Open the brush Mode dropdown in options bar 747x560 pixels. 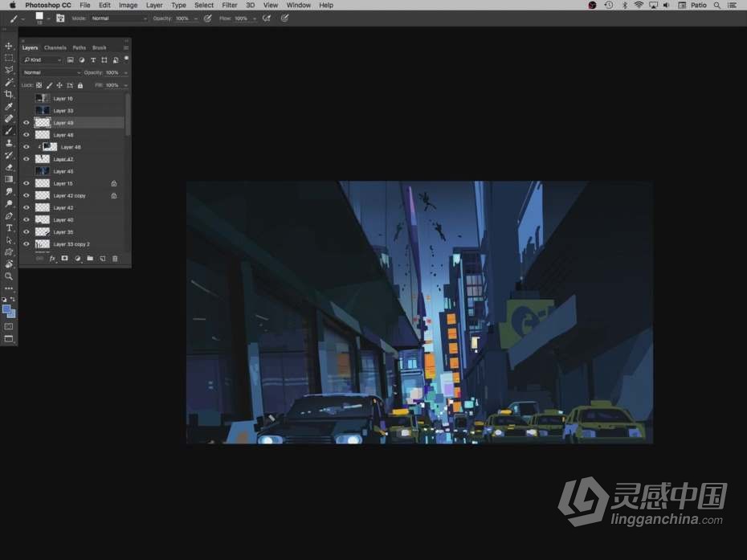pyautogui.click(x=119, y=18)
